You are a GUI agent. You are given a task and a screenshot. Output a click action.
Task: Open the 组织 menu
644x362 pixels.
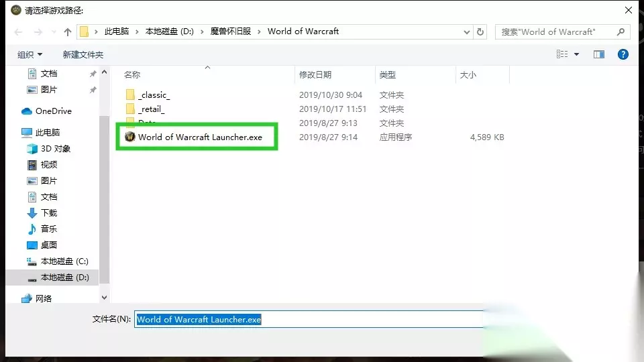point(30,54)
